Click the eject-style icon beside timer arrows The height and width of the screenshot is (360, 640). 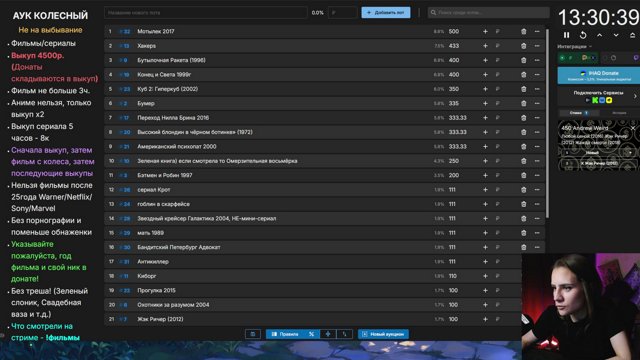(x=633, y=35)
